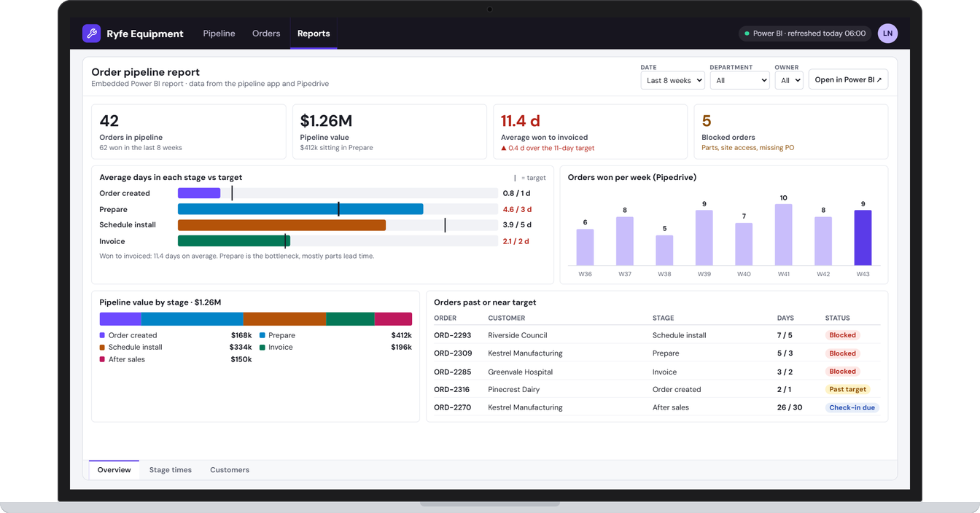Click the Average won to invoiced card
Viewport: 980px width, 513px height.
click(590, 132)
